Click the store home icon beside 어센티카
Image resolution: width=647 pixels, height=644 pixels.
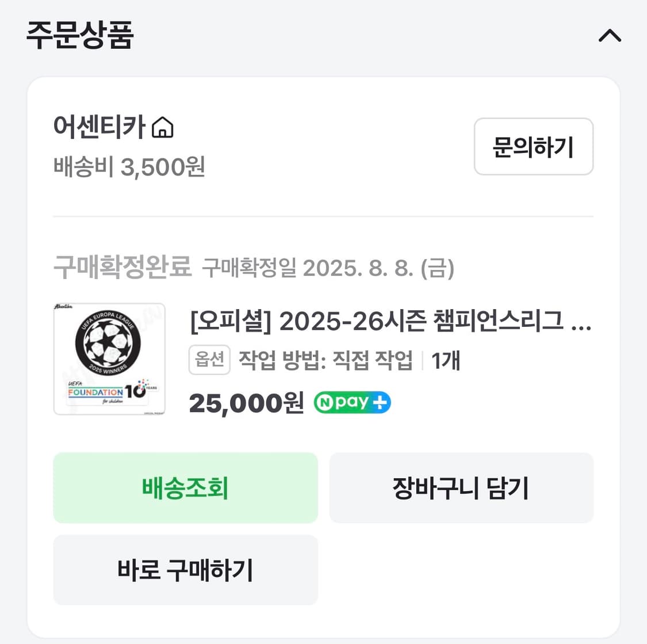pos(164,128)
